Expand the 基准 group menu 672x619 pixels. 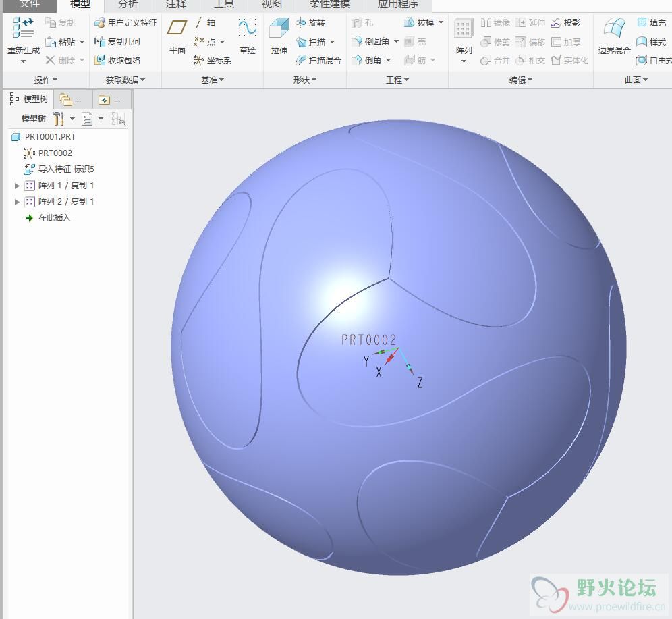(x=213, y=80)
